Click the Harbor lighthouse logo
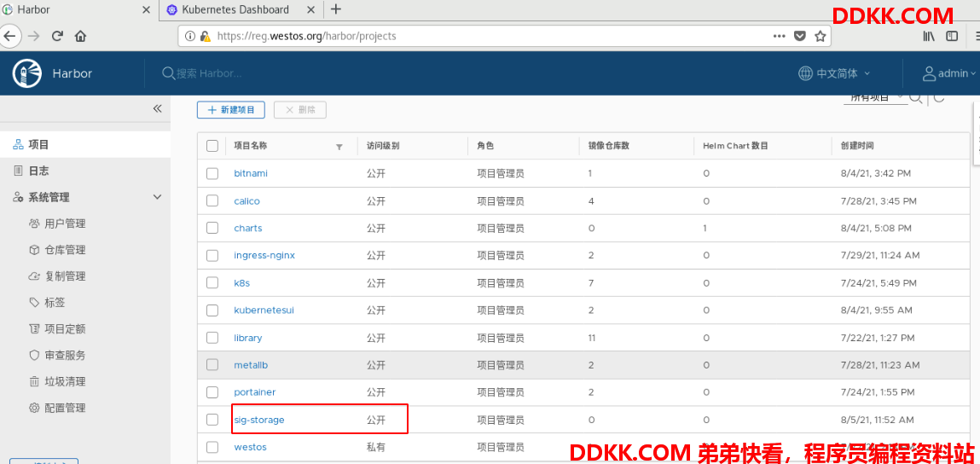Image resolution: width=980 pixels, height=464 pixels. coord(27,73)
